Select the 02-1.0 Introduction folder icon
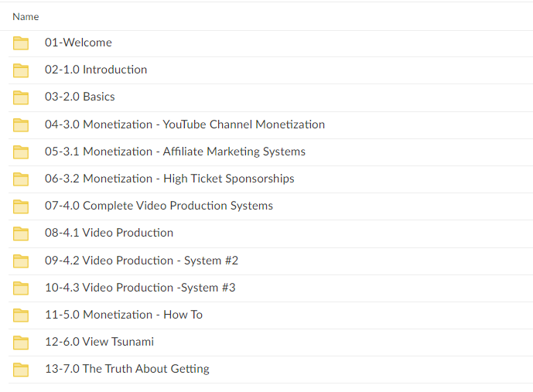The width and height of the screenshot is (533, 392). (x=21, y=70)
